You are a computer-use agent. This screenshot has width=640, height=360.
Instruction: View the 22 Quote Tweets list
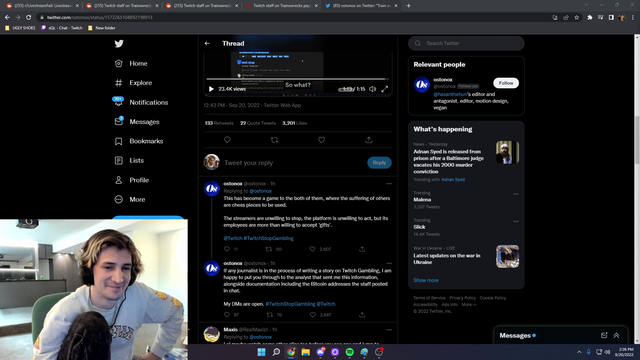coord(258,123)
